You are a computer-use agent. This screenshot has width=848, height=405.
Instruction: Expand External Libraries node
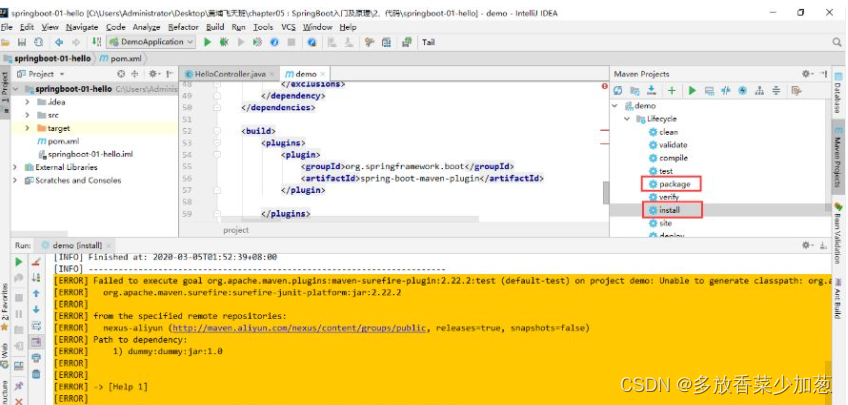pyautogui.click(x=15, y=167)
